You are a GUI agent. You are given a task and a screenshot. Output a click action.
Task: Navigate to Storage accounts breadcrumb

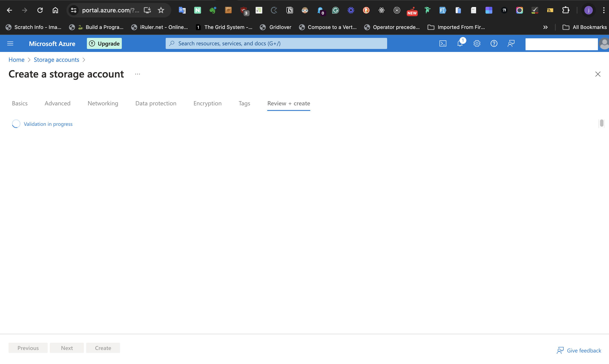pos(56,60)
